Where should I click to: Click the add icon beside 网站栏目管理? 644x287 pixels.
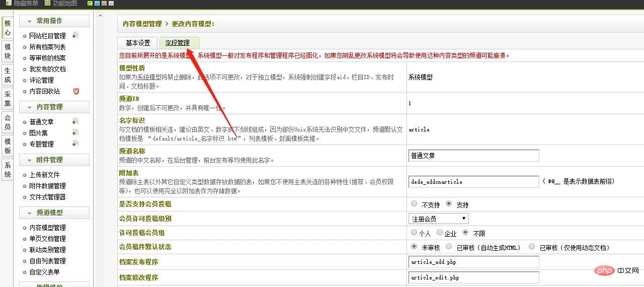click(x=75, y=35)
